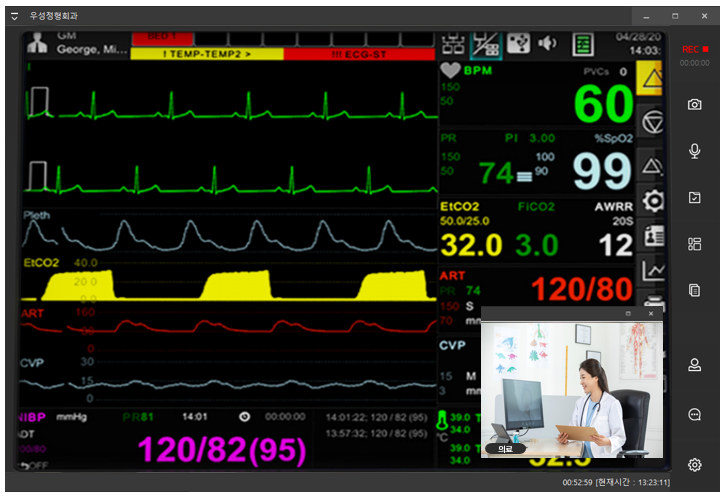Viewport: 725px width, 497px height.
Task: Click the 의료 label on video
Action: pyautogui.click(x=505, y=448)
